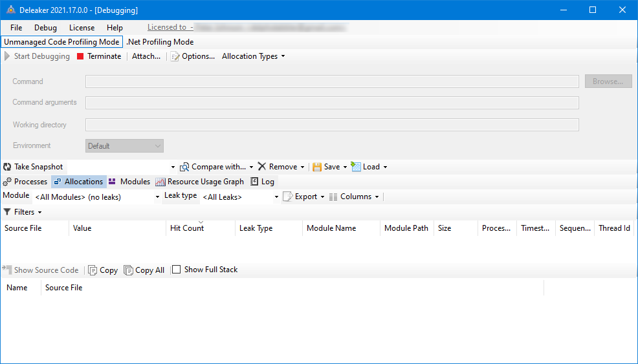Click the Filters funnel icon

(7, 212)
